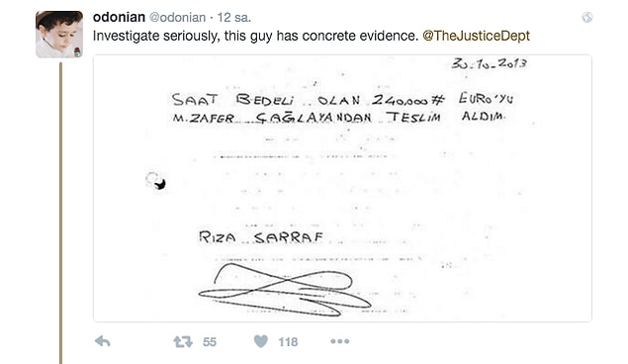Retweet the post using the retweet icon
This screenshot has height=364, width=628.
tap(183, 341)
